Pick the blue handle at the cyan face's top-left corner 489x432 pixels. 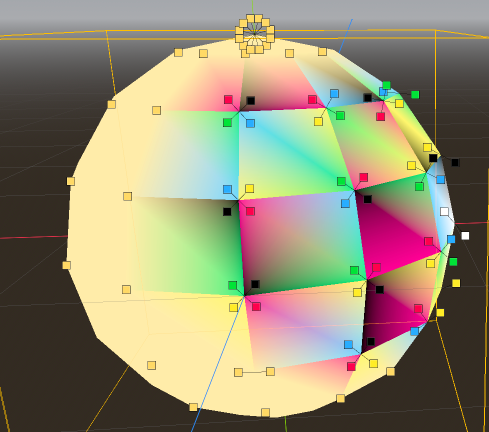(250, 123)
